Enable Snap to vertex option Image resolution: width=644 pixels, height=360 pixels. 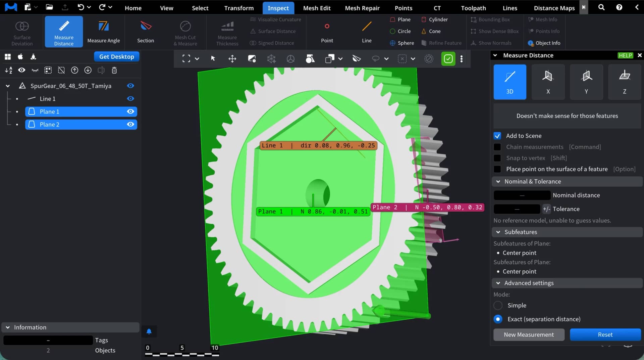pos(497,158)
